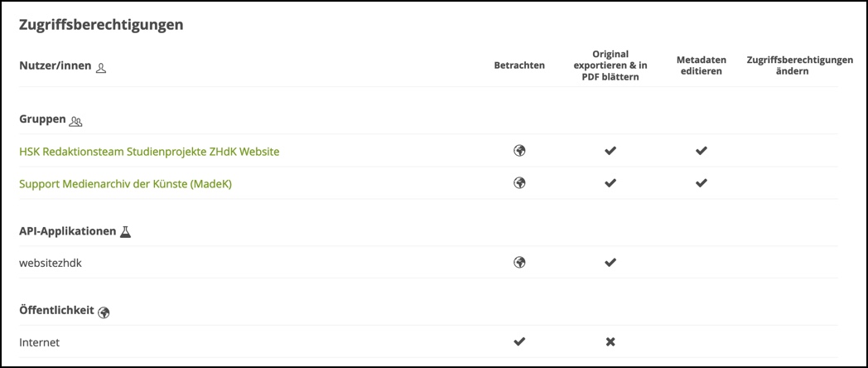
Task: Open HSK Redaktionsteam Studienprojekte ZHdK Website link
Action: [149, 152]
